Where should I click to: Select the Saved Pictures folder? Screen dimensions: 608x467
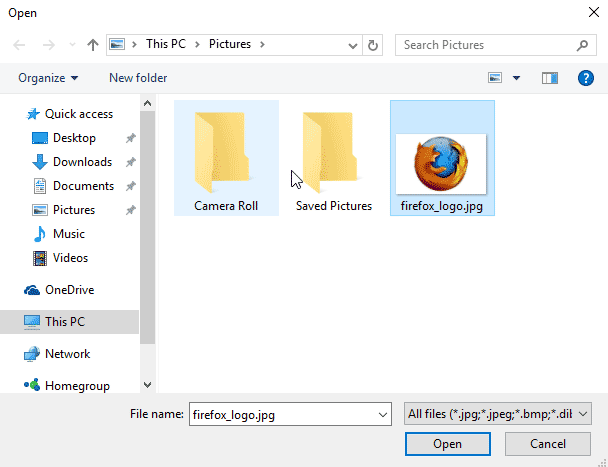click(334, 158)
